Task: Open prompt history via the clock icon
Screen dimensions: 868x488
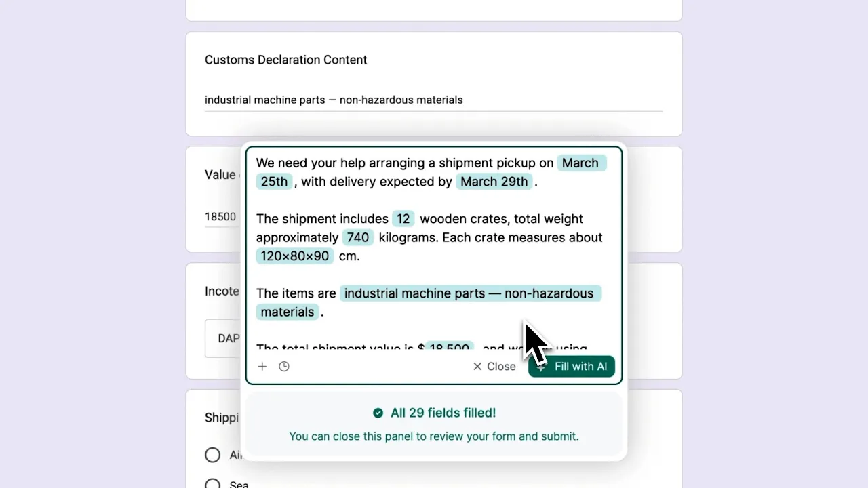Action: click(284, 367)
